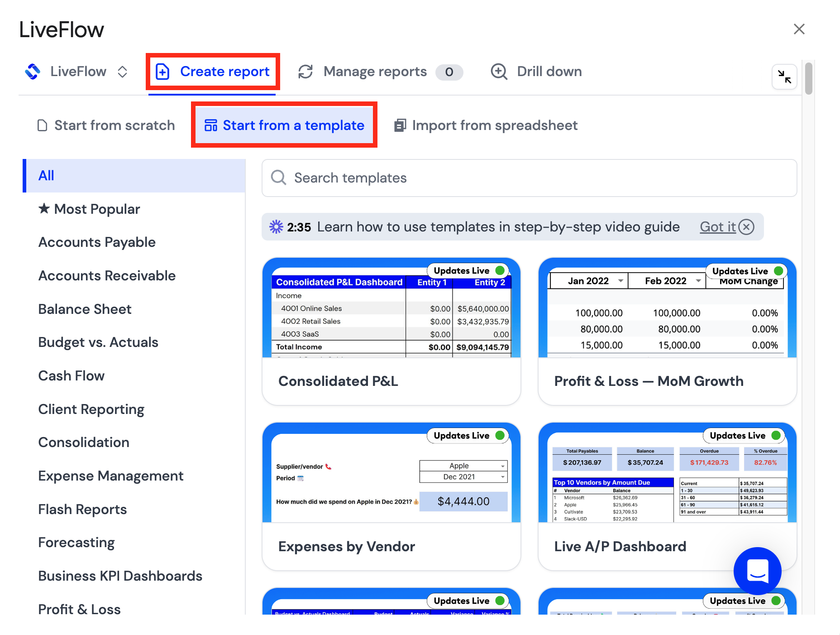The width and height of the screenshot is (840, 635).
Task: Focus the Search templates field
Action: point(529,178)
